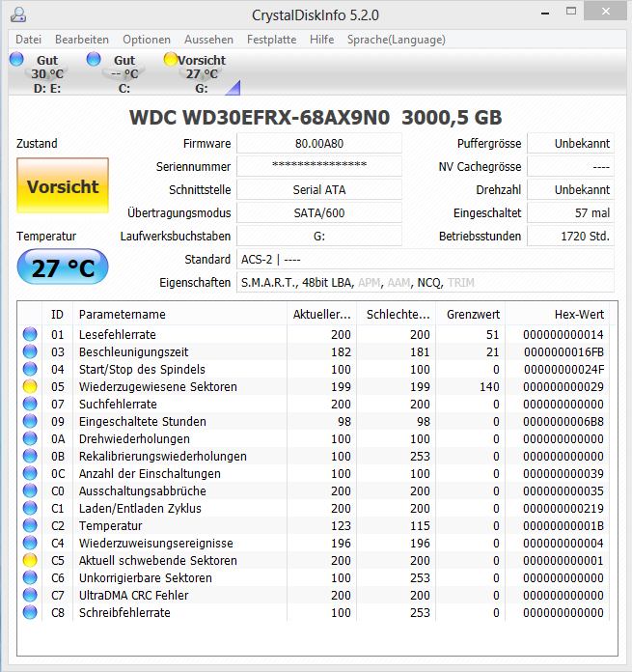Open the Bearbeiten menu
Screen dimensions: 632x672
point(82,40)
